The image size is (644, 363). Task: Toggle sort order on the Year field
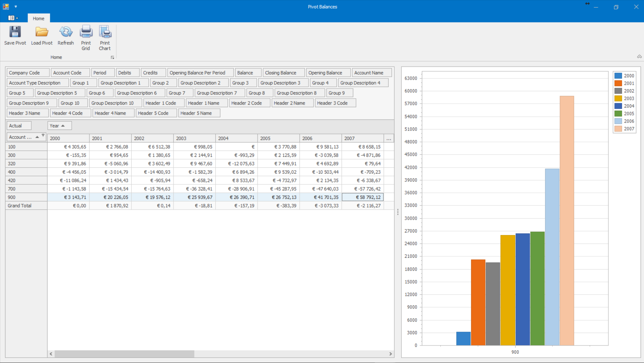point(59,126)
